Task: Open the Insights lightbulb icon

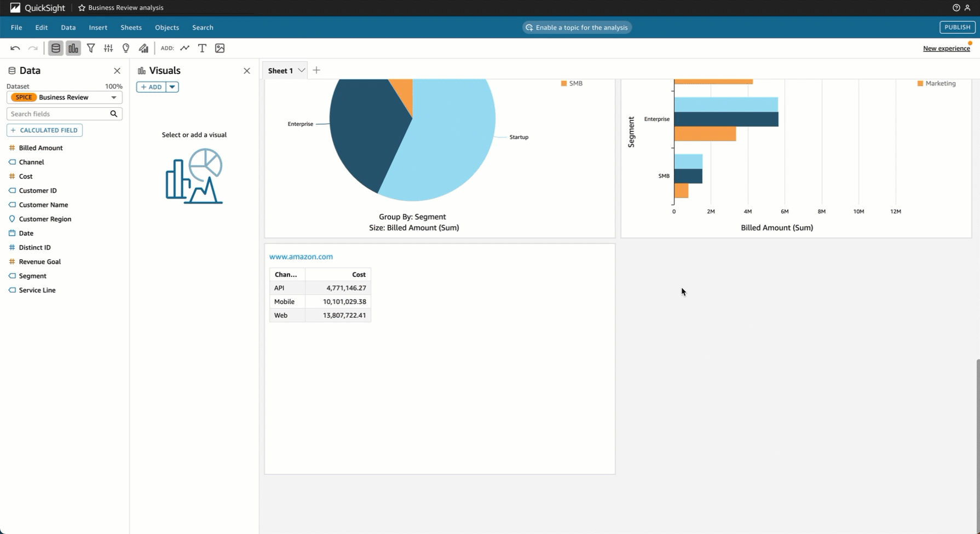Action: point(126,48)
